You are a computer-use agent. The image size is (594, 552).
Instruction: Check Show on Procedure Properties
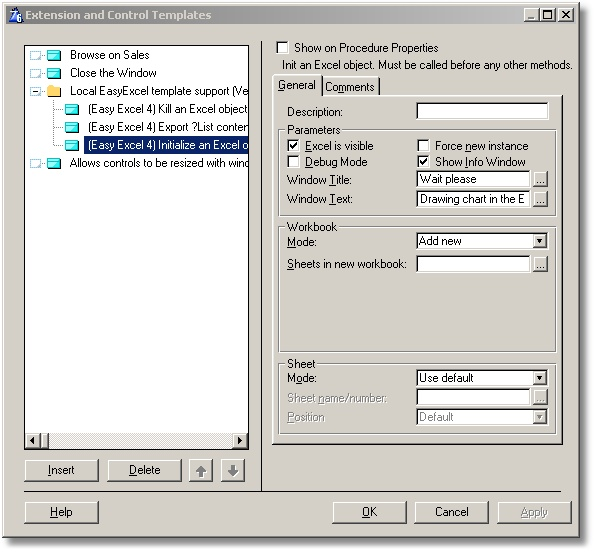pos(282,48)
